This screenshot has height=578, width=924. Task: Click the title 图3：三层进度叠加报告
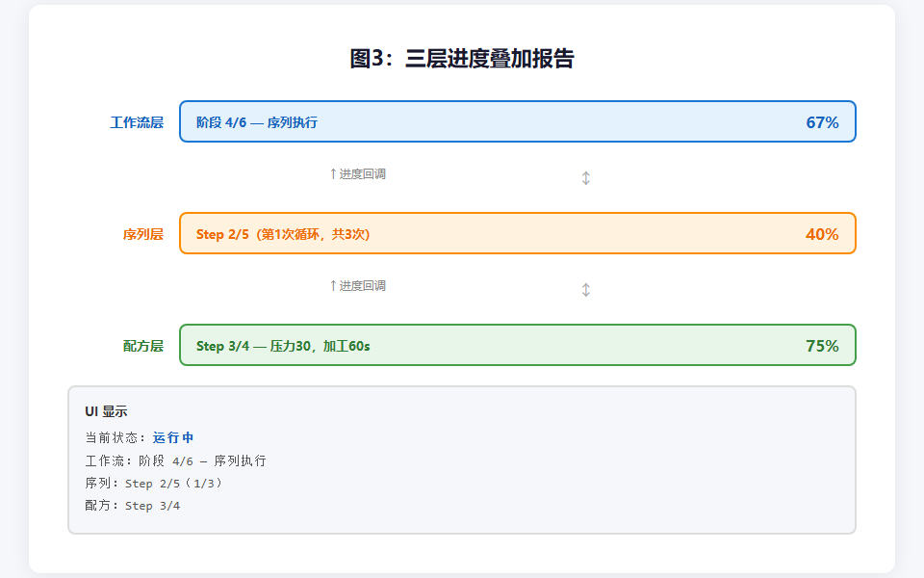pyautogui.click(x=461, y=59)
